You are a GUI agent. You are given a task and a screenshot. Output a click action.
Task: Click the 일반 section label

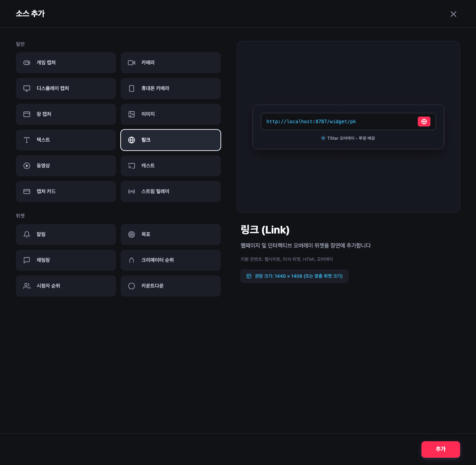tap(20, 44)
